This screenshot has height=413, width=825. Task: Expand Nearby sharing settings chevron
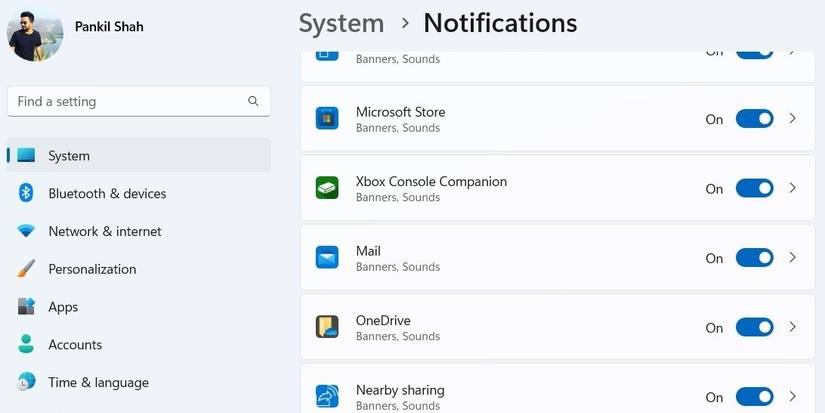point(793,396)
